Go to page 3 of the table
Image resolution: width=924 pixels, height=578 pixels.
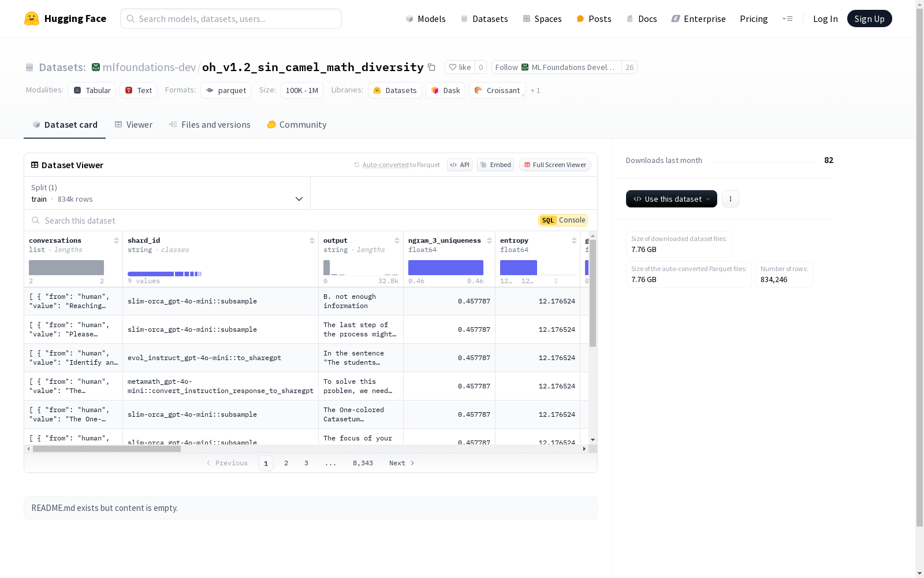pos(306,463)
